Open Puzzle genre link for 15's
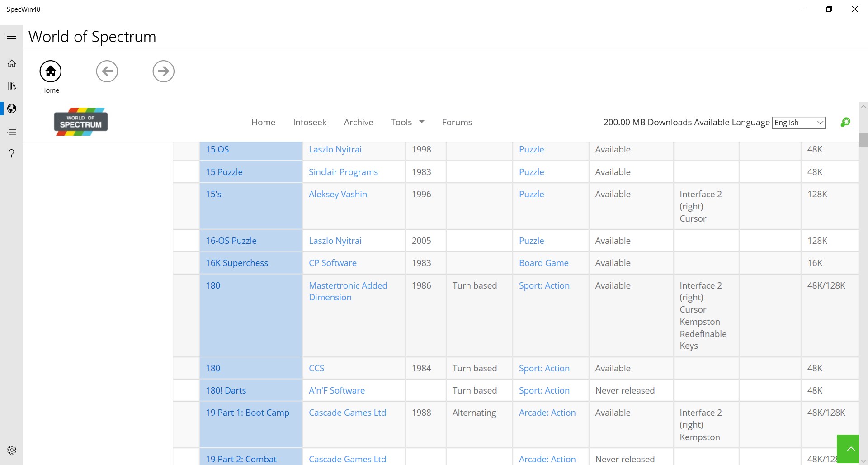This screenshot has width=868, height=465. coord(532,194)
